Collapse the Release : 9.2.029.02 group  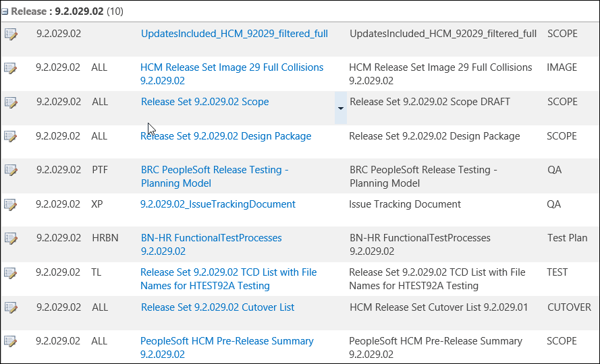(5, 12)
